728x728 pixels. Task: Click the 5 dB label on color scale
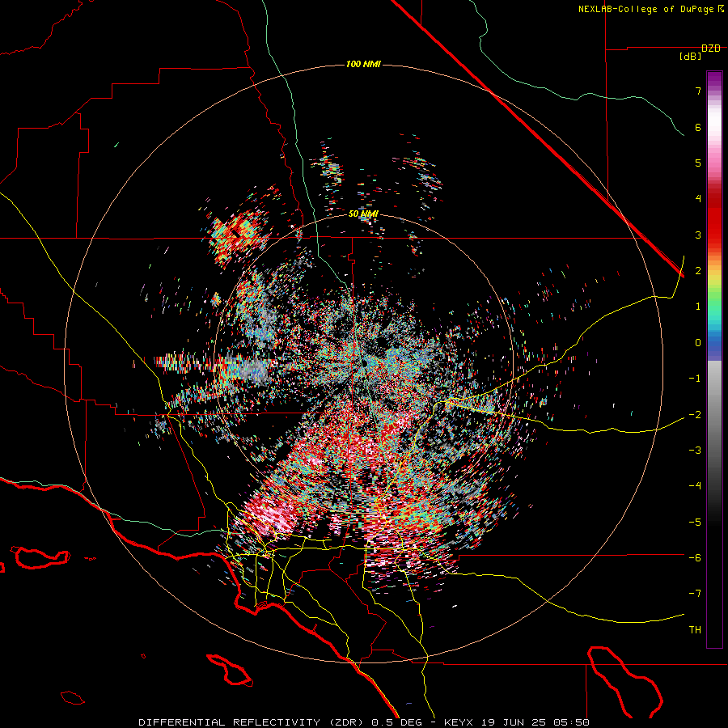coord(698,163)
